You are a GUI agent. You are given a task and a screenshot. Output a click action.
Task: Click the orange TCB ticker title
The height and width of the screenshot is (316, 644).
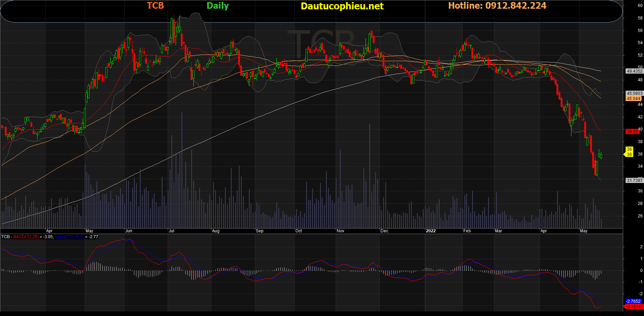point(155,6)
